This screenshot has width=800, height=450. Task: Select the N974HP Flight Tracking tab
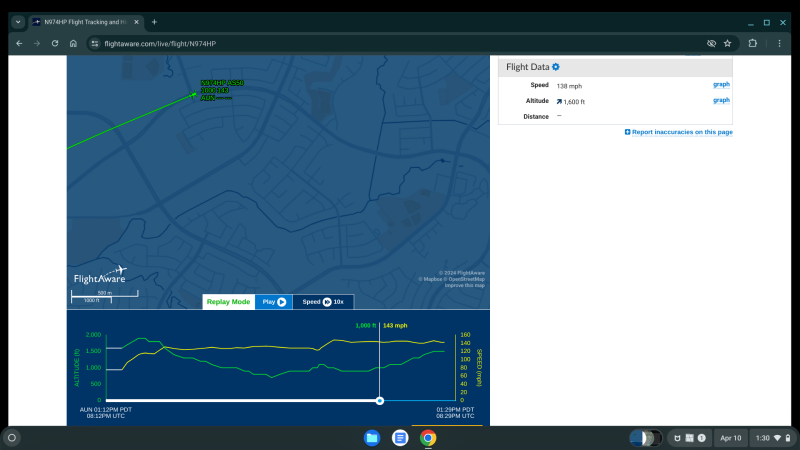pyautogui.click(x=85, y=21)
